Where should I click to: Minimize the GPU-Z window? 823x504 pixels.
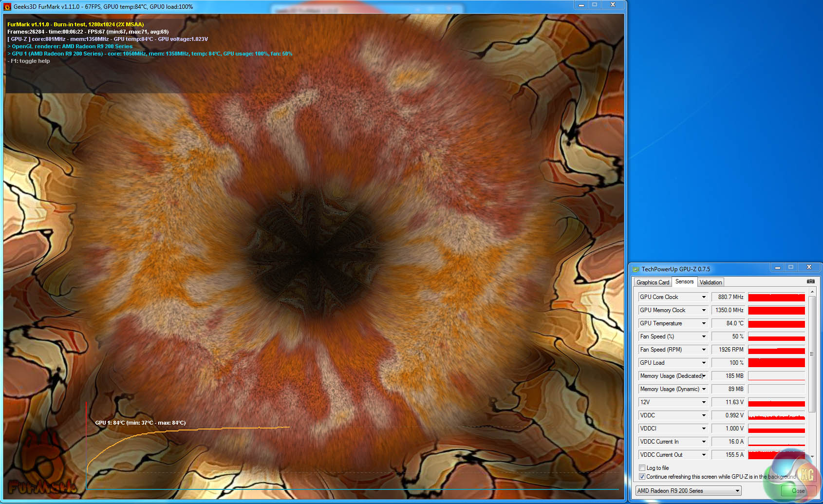pyautogui.click(x=777, y=267)
